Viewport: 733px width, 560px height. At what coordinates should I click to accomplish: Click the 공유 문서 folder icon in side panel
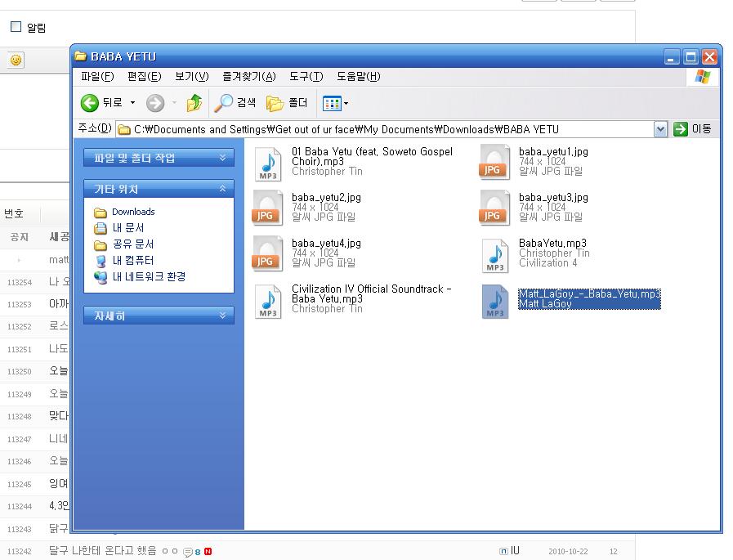100,245
